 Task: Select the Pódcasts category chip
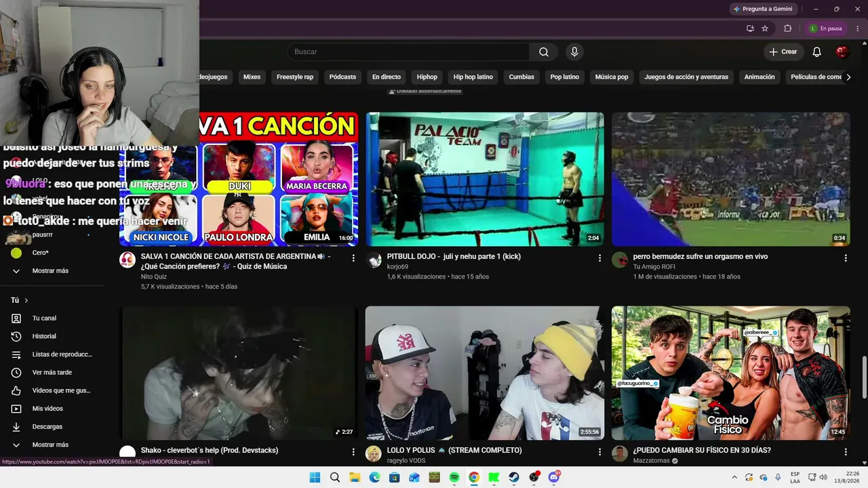pos(342,77)
